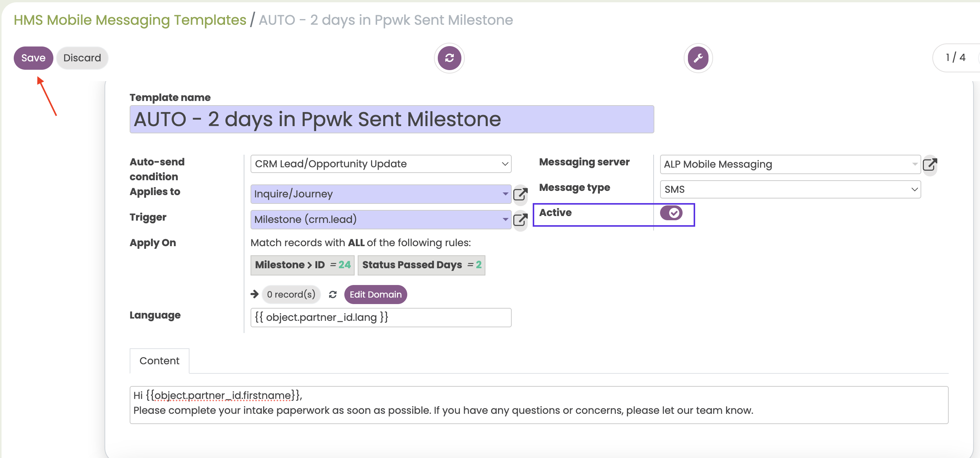
Task: Expand Auto-send condition dropdown
Action: pyautogui.click(x=505, y=164)
